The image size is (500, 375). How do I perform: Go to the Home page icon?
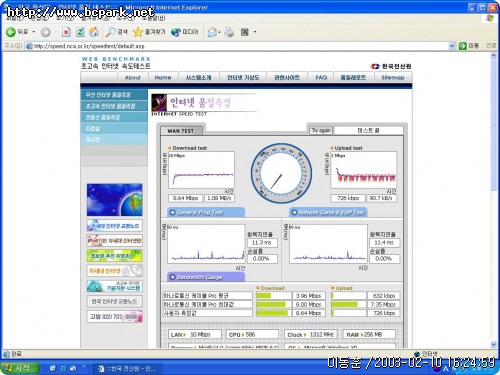click(x=94, y=32)
